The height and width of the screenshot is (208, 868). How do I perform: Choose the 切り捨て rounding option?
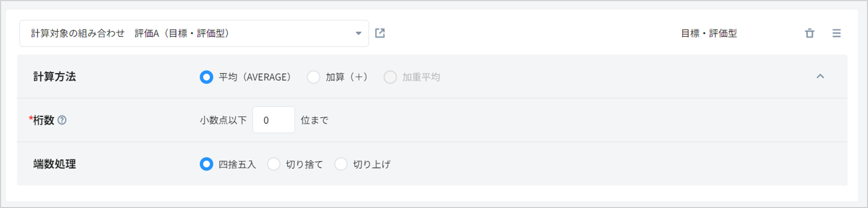(274, 164)
